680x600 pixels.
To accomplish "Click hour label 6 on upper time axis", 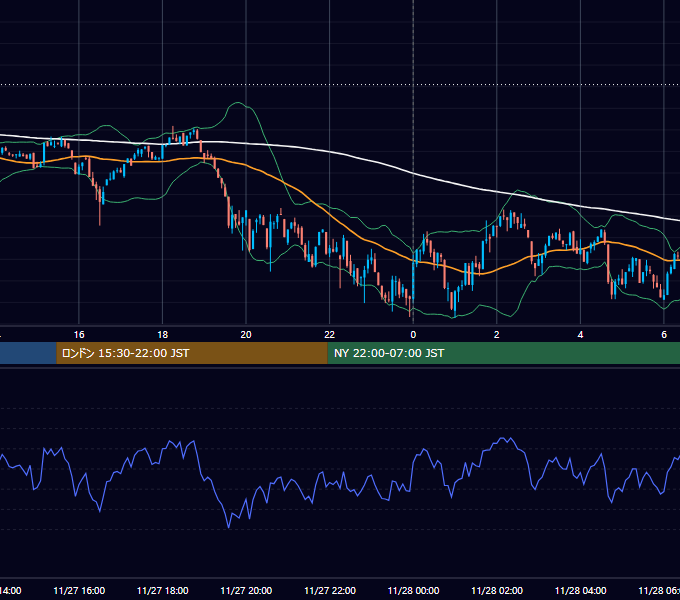I will 664,335.
